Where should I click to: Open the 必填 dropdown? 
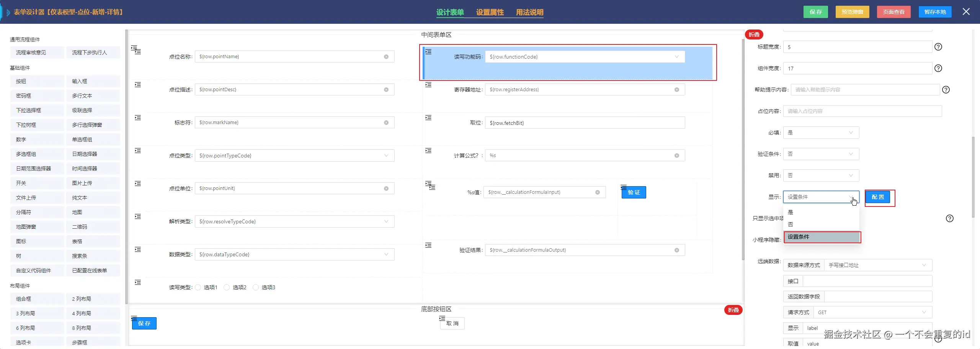(821, 133)
